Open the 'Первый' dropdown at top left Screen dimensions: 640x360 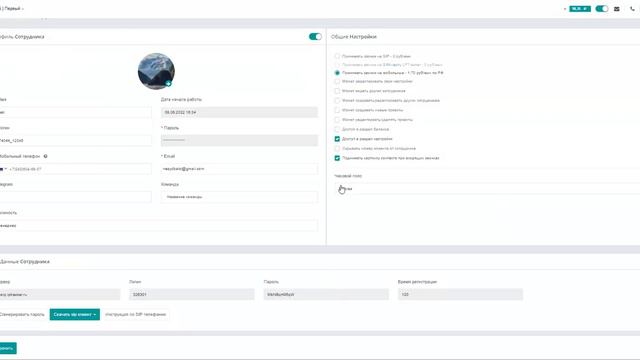coord(12,9)
